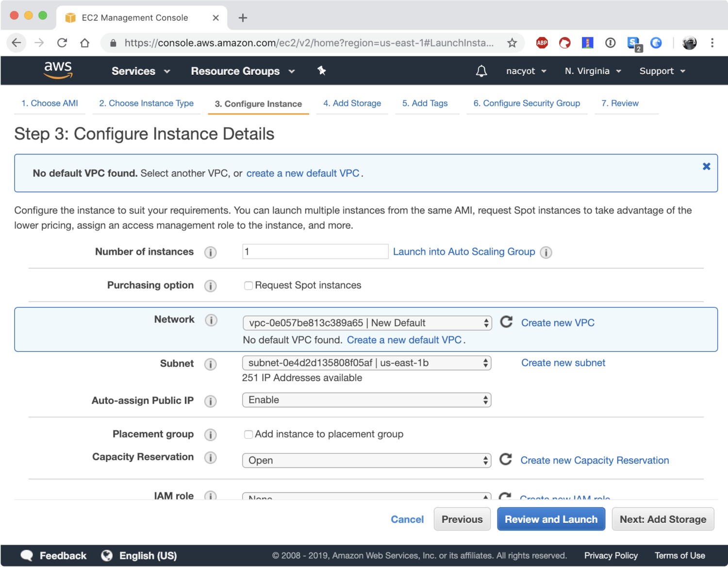This screenshot has height=567, width=728.
Task: Check Add instance to placement group
Action: coord(248,434)
